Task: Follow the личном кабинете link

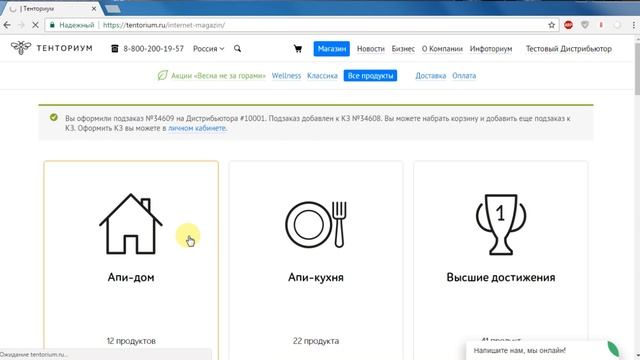Action: [197, 128]
